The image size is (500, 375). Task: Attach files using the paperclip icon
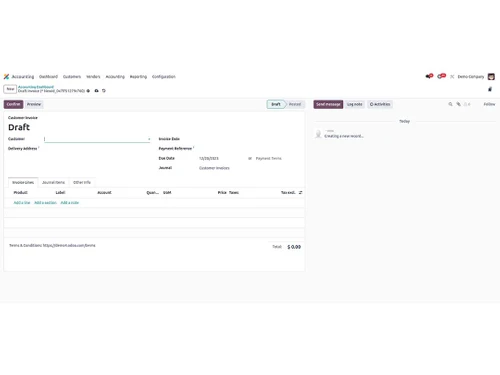[x=459, y=104]
